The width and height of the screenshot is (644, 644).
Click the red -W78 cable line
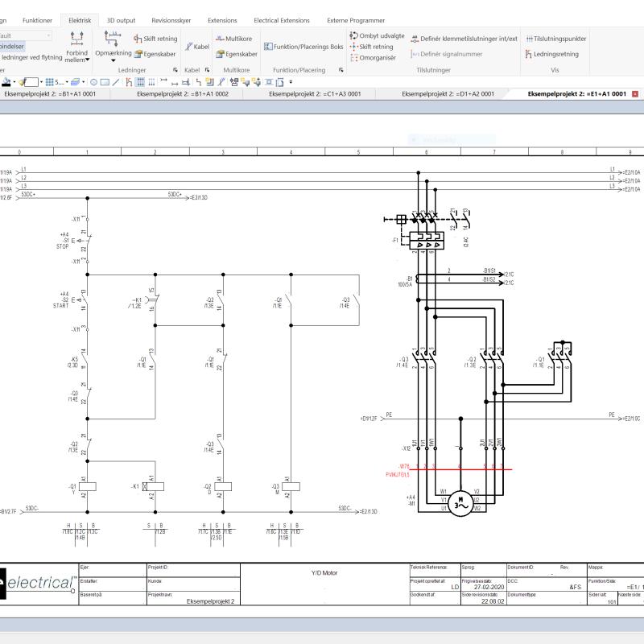coord(460,469)
